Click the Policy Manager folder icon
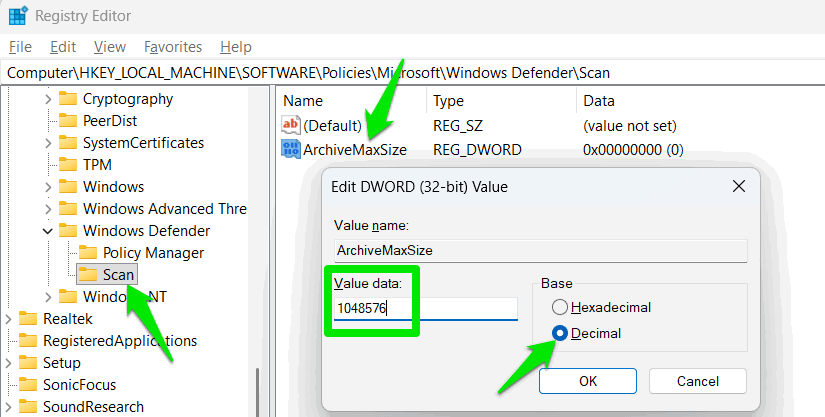Viewport: 825px width, 417px height. coord(88,253)
